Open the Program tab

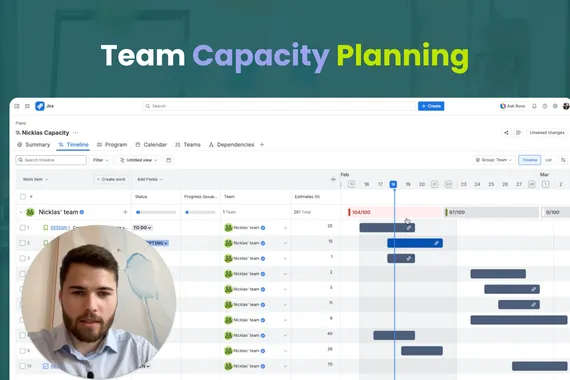pos(112,145)
